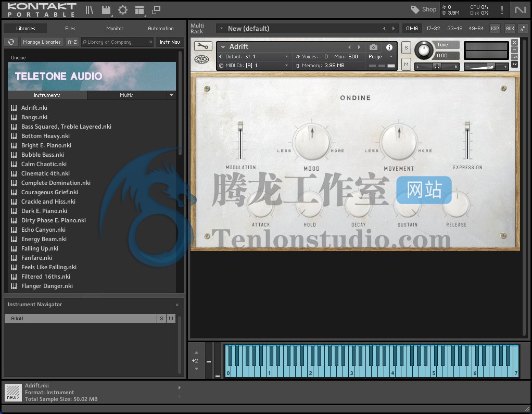The width and height of the screenshot is (532, 414).
Task: Select previous instrument arrow beside Adrift
Action: point(349,47)
